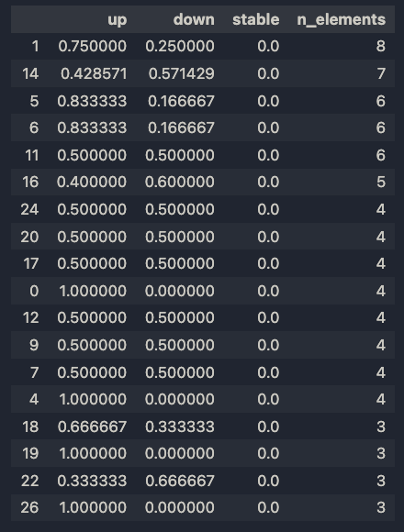Click up value 0.428571
Screen dimensions: 404x532
(x=94, y=73)
